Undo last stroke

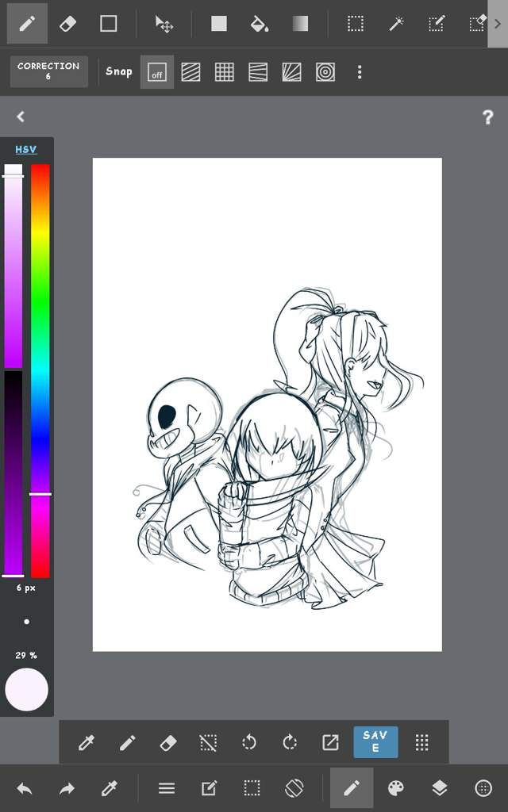tap(25, 789)
